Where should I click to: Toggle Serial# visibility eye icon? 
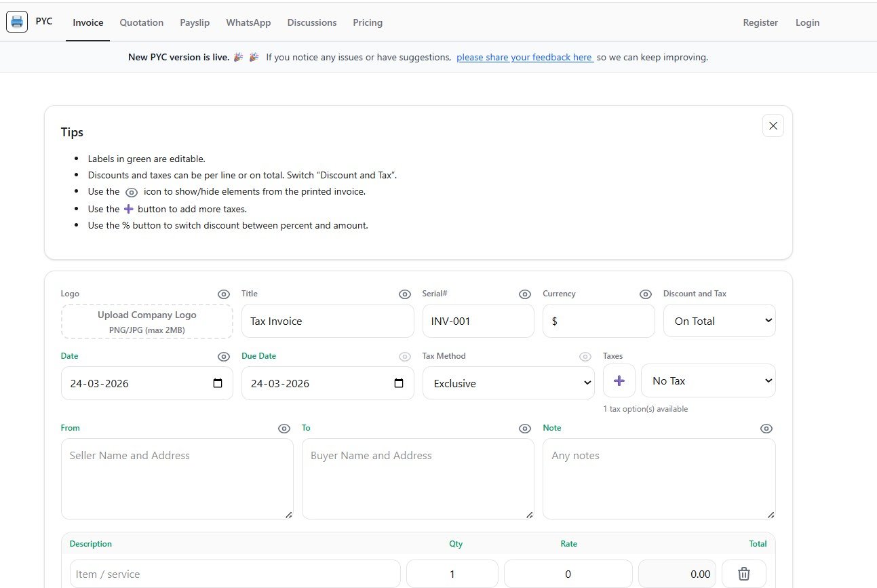coord(525,294)
